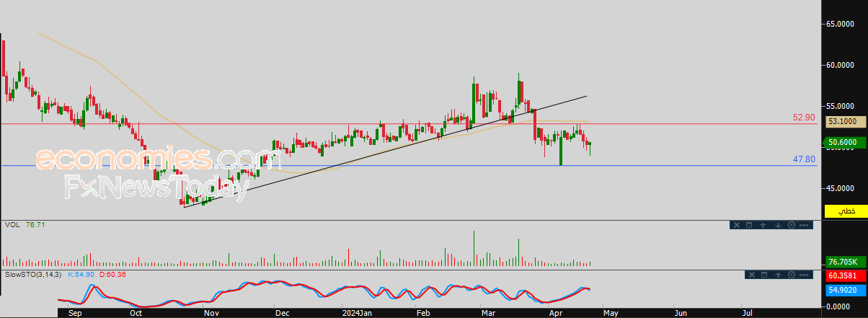This screenshot has height=318, width=868.
Task: Click the 2024Jan label on time axis
Action: (x=356, y=314)
